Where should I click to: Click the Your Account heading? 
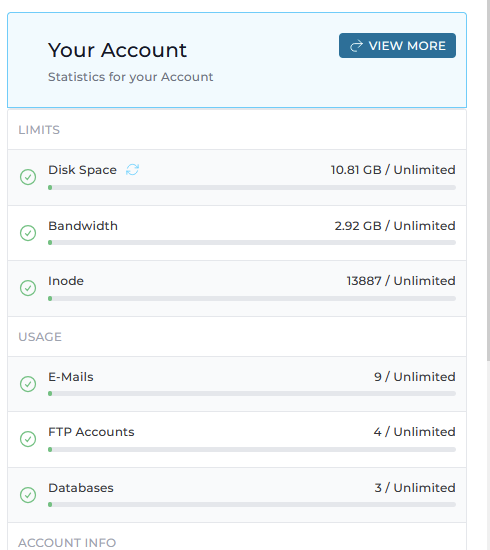[118, 50]
